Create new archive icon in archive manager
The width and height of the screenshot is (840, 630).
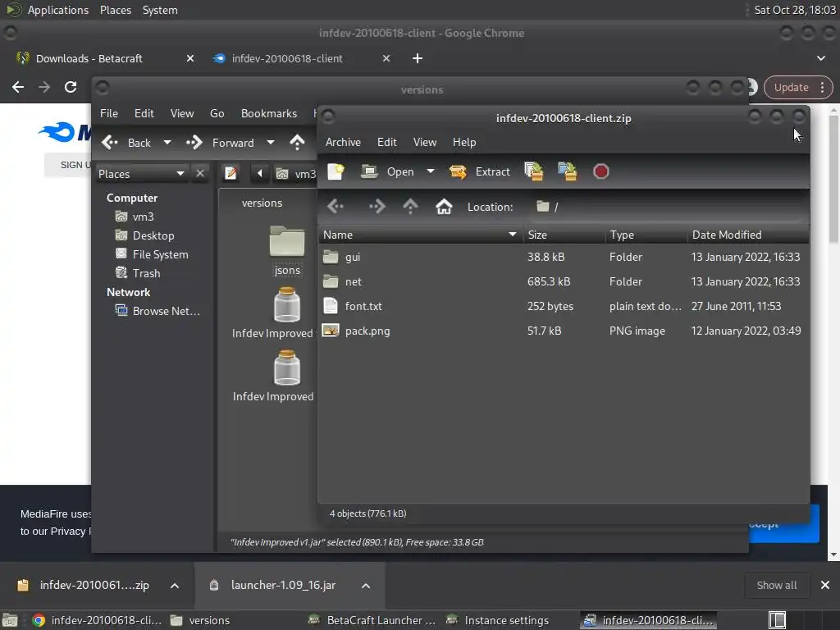(336, 171)
